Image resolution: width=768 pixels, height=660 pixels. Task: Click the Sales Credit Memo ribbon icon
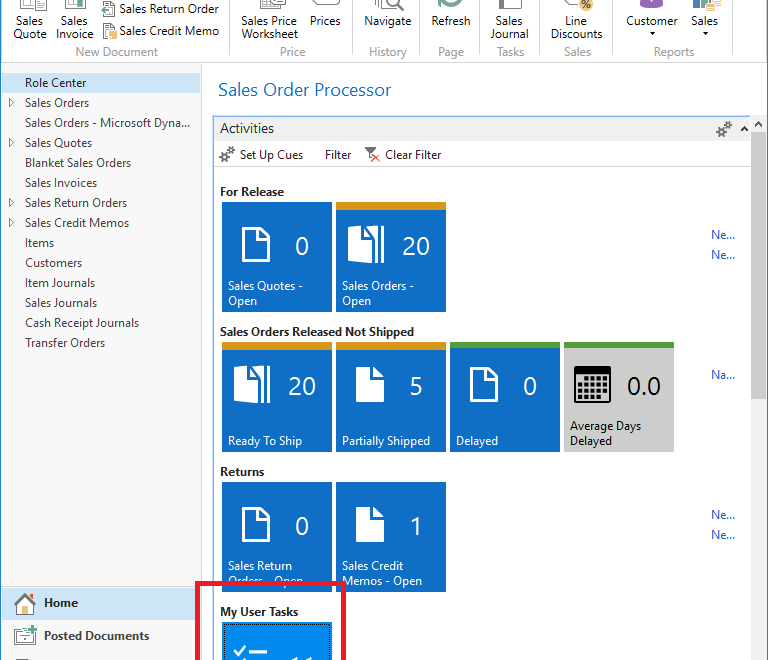pyautogui.click(x=109, y=31)
